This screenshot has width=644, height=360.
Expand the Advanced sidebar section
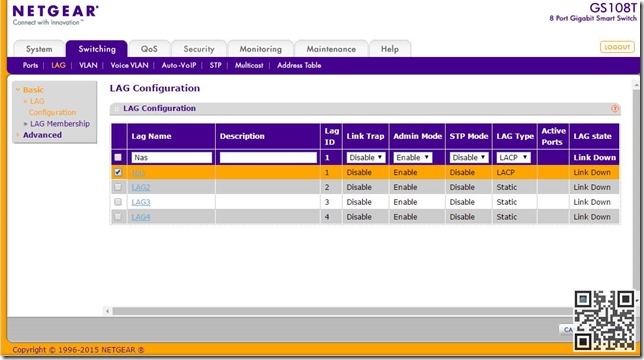coord(42,135)
